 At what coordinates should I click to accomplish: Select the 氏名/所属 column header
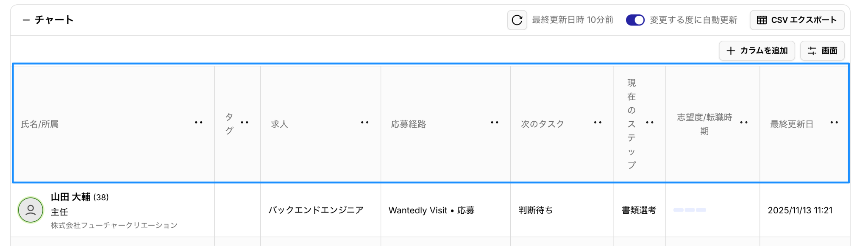coord(40,124)
